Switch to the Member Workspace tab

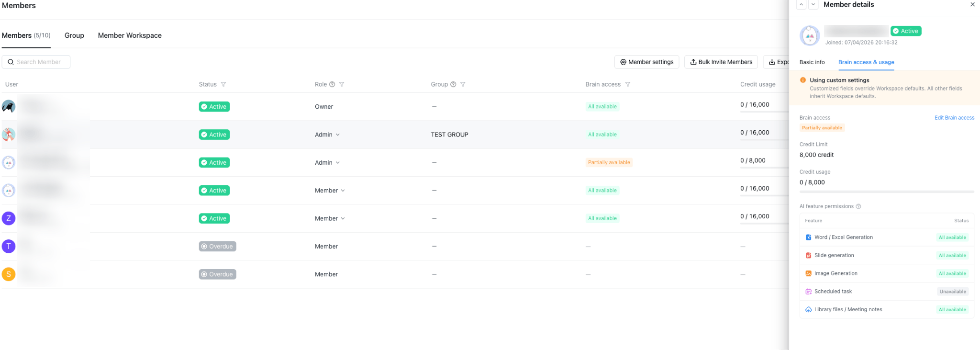coord(130,35)
